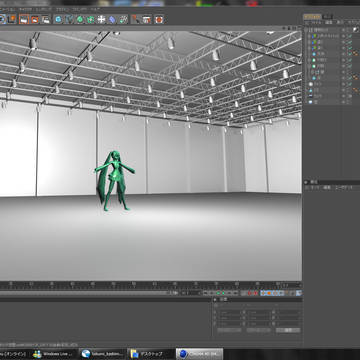Image resolution: width=360 pixels, height=360 pixels.
Task: Click the HyperNURBS generator icon
Action: pyautogui.click(x=80, y=19)
